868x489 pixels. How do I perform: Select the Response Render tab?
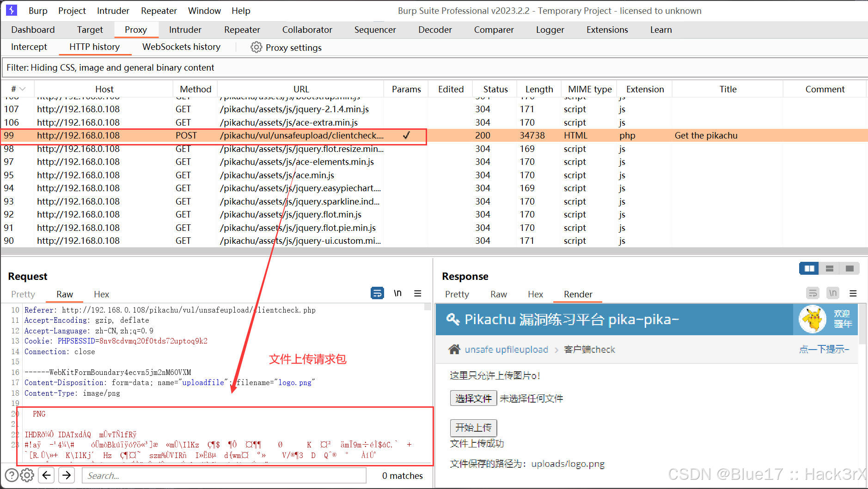pyautogui.click(x=578, y=294)
